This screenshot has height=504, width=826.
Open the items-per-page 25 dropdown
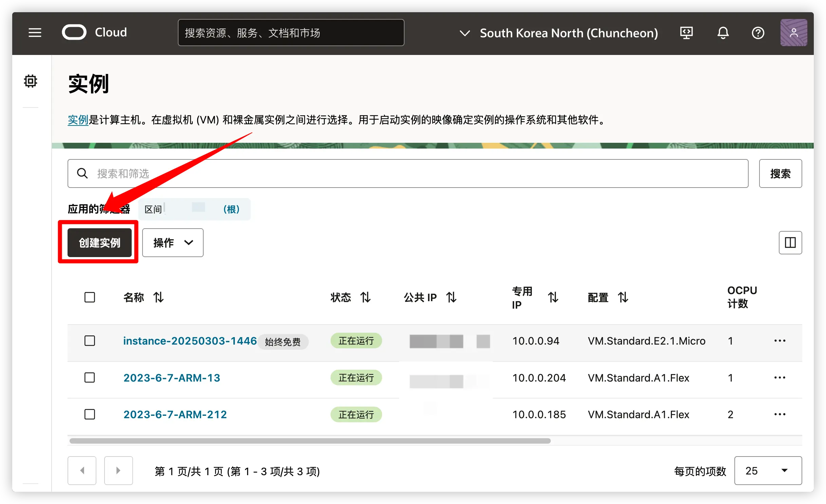[768, 470]
